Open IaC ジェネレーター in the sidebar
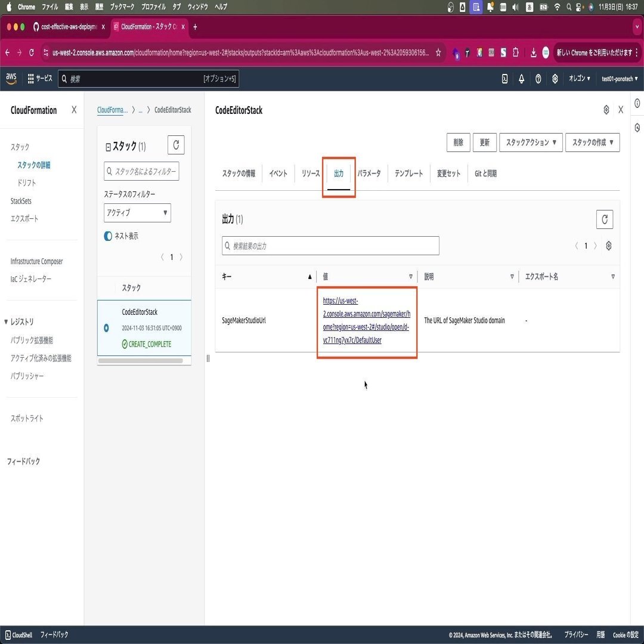Image resolution: width=644 pixels, height=644 pixels. pos(31,279)
